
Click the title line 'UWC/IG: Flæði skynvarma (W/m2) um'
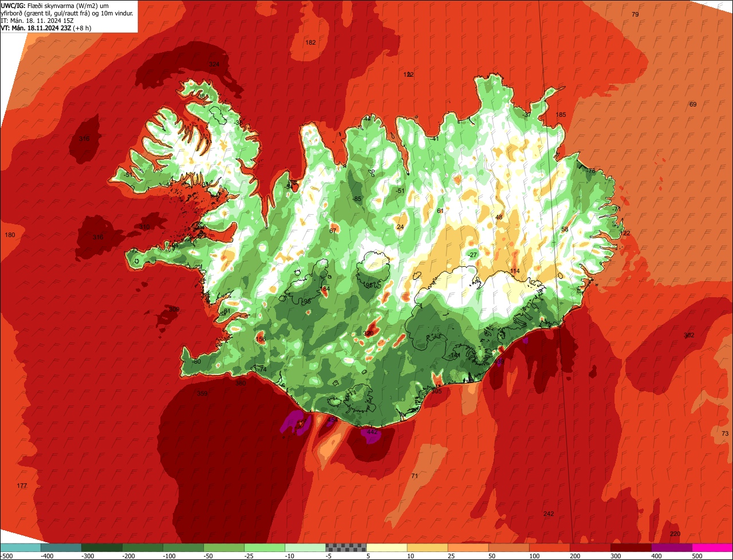(x=56, y=5)
